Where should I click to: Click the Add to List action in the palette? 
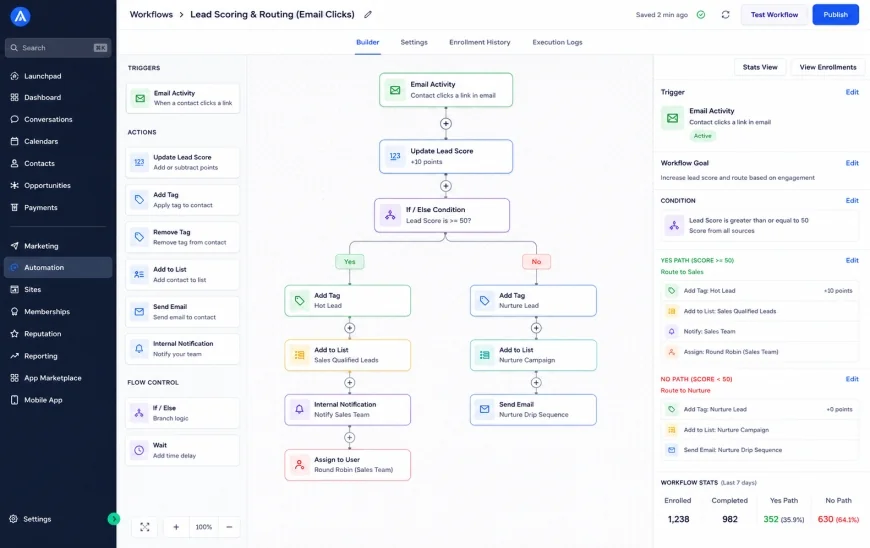click(183, 275)
